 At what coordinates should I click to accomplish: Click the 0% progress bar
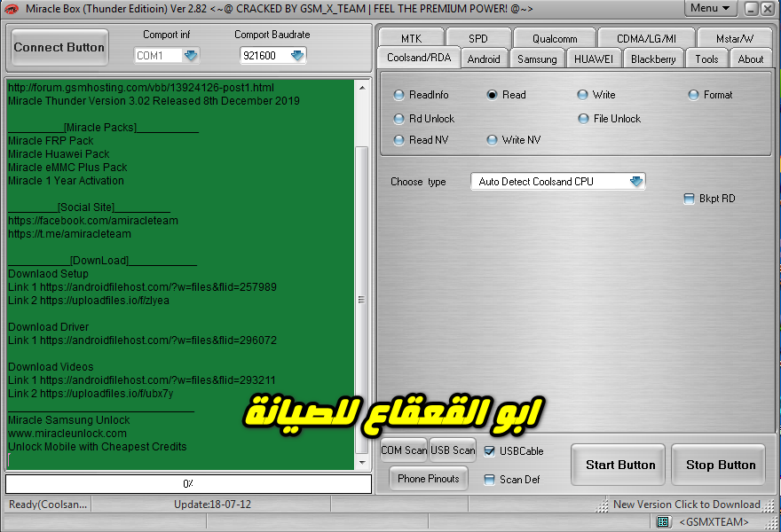pyautogui.click(x=188, y=484)
